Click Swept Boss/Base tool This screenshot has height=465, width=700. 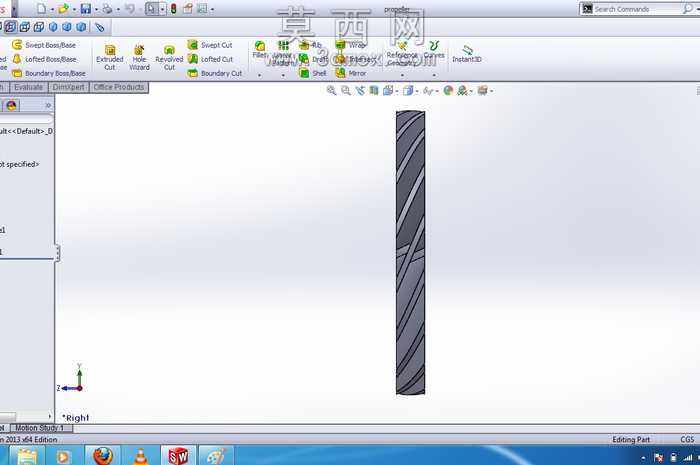[44, 45]
